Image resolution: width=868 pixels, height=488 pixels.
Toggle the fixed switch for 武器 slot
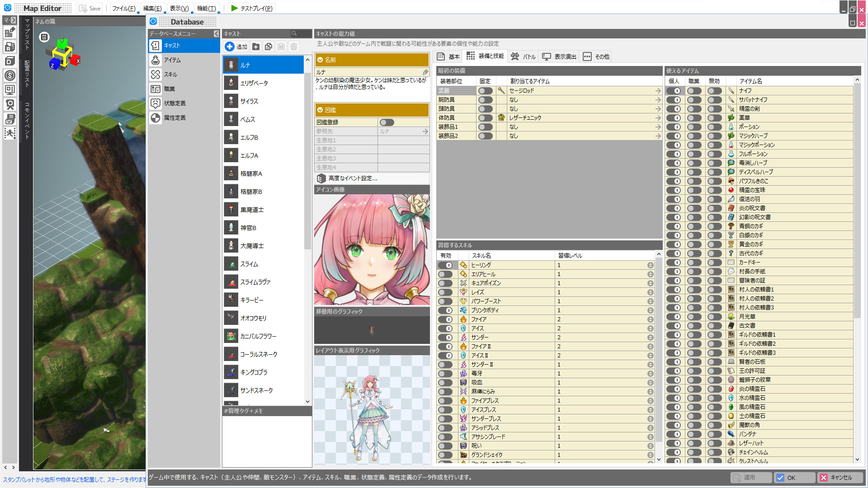485,91
